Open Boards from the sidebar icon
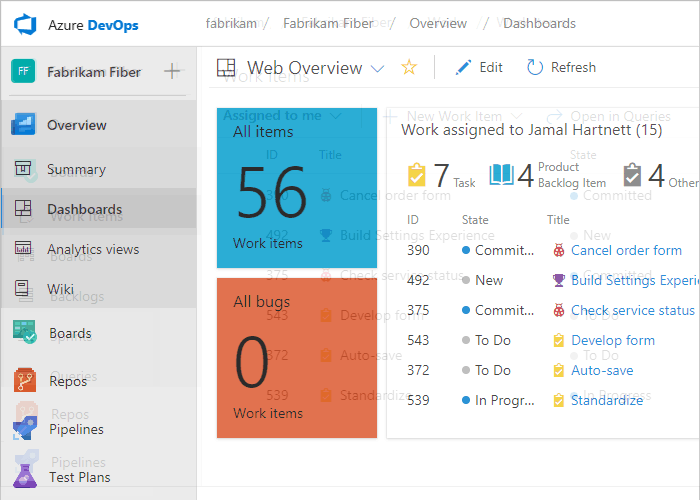This screenshot has width=700, height=500. click(x=25, y=333)
